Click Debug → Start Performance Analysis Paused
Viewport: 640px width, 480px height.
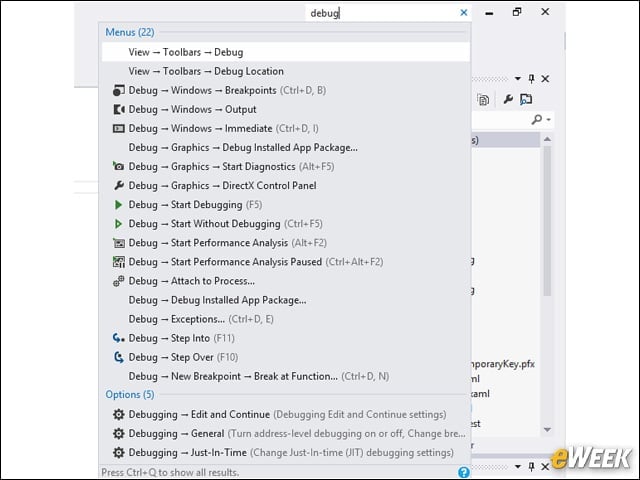click(286, 262)
